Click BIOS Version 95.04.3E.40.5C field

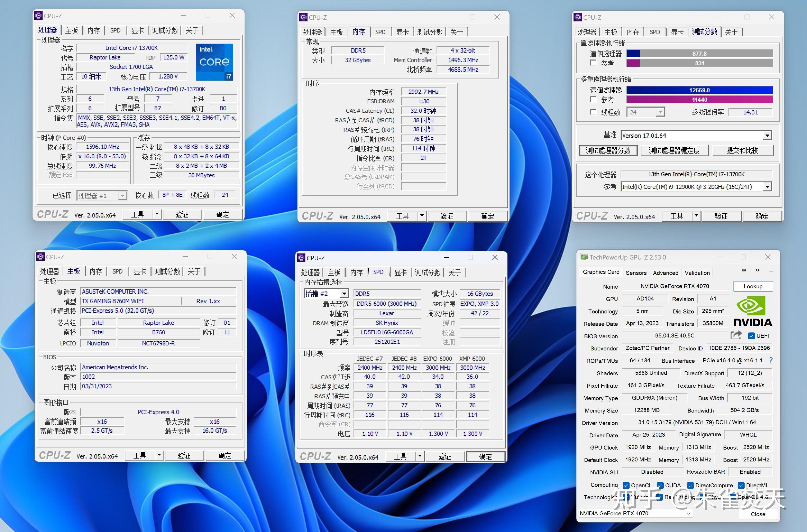pos(675,336)
